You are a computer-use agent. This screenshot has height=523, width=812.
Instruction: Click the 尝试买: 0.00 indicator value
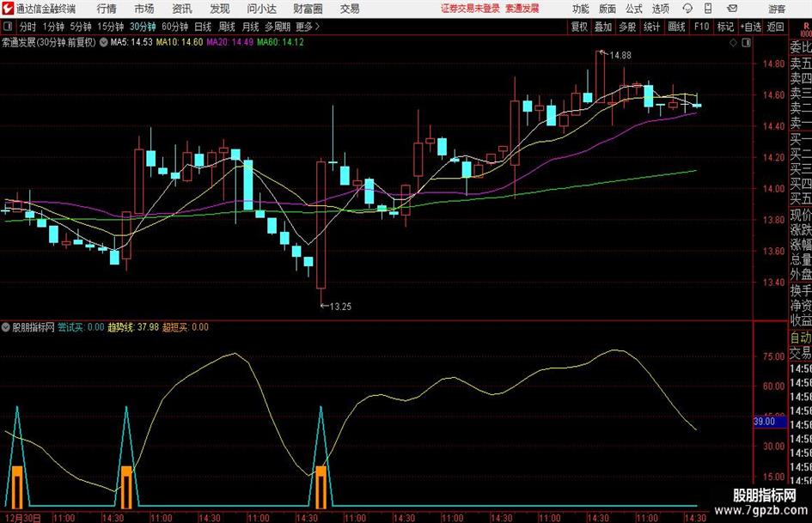click(81, 327)
